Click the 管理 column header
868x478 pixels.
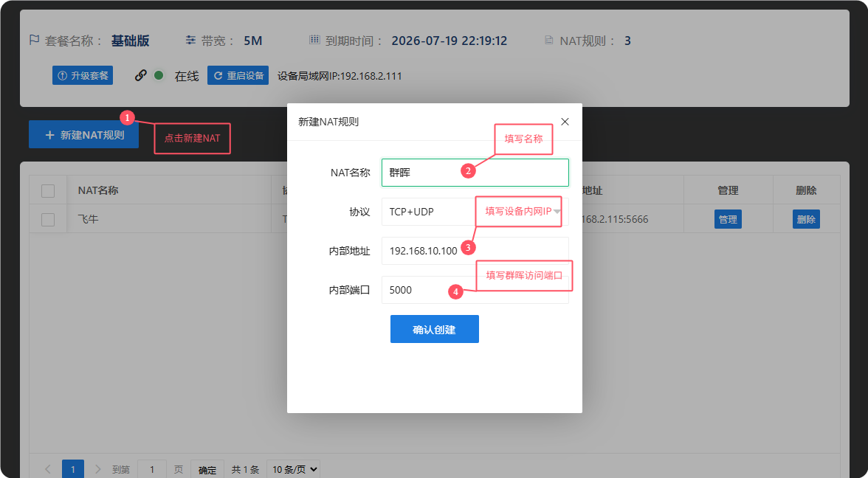(x=728, y=190)
